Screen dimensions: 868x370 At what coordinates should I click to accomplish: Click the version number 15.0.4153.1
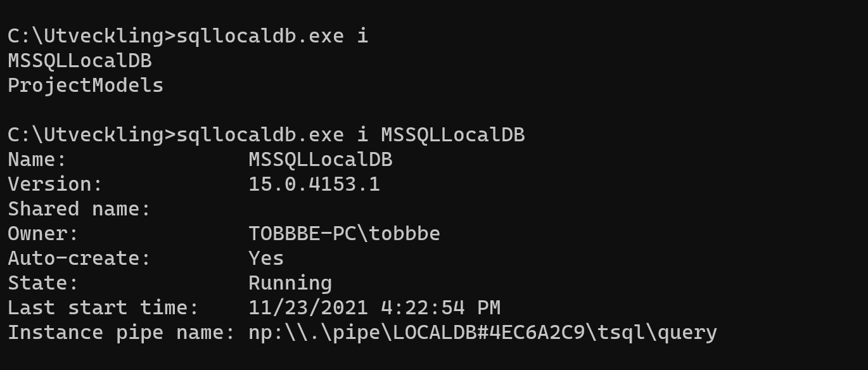click(314, 184)
